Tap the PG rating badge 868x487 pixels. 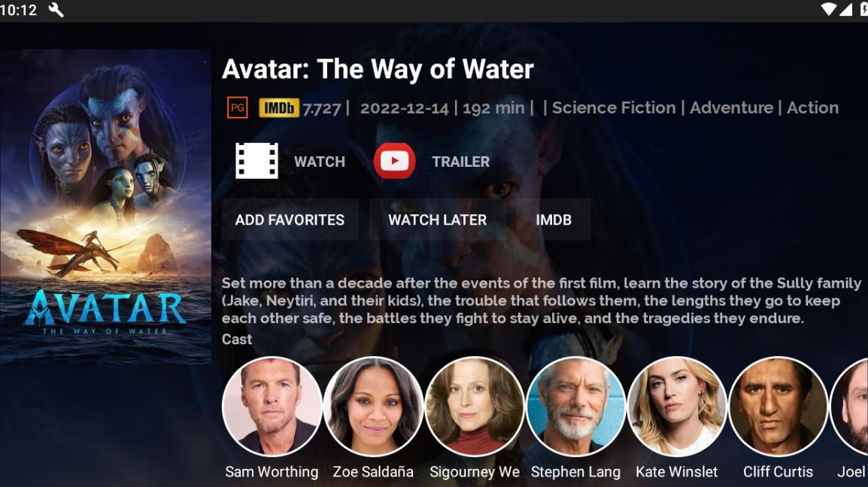pos(238,108)
